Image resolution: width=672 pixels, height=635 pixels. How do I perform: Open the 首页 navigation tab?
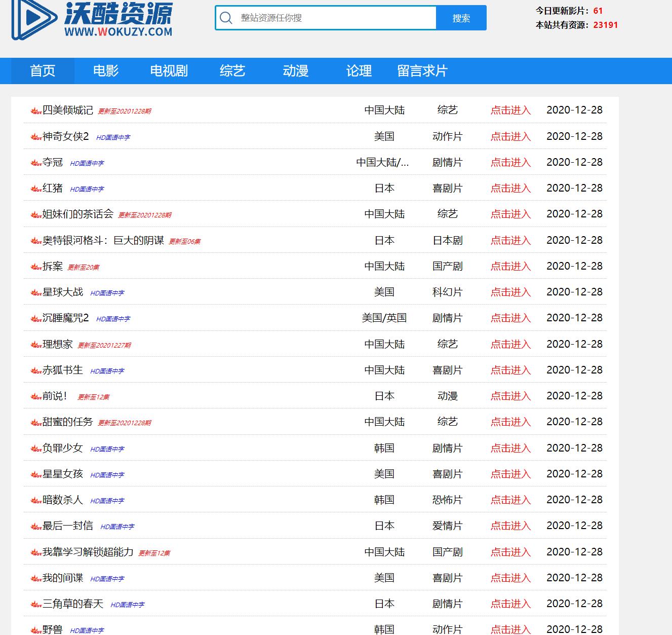(x=43, y=71)
